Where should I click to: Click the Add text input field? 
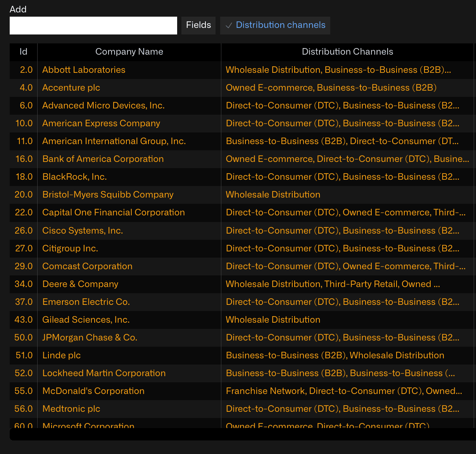click(93, 26)
